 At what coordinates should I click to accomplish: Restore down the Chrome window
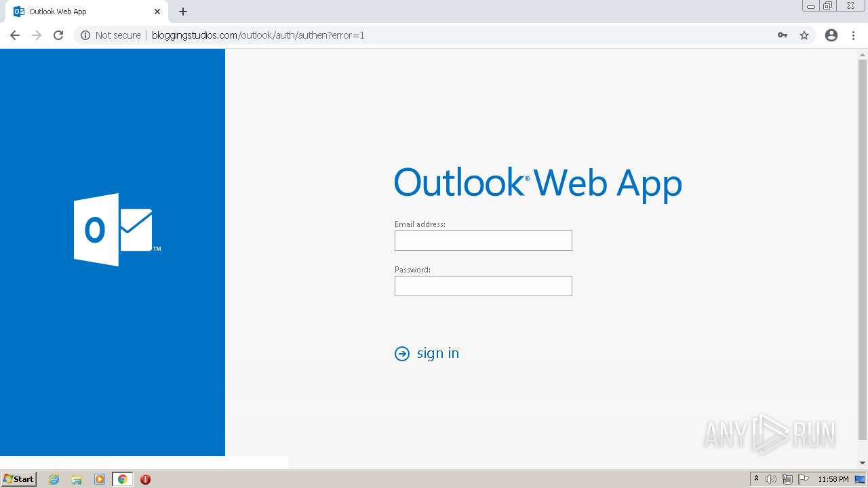pos(828,6)
